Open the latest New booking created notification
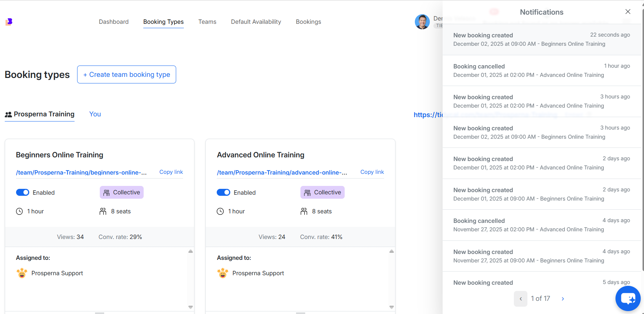Screen dimensions: 644x314 coord(541,40)
